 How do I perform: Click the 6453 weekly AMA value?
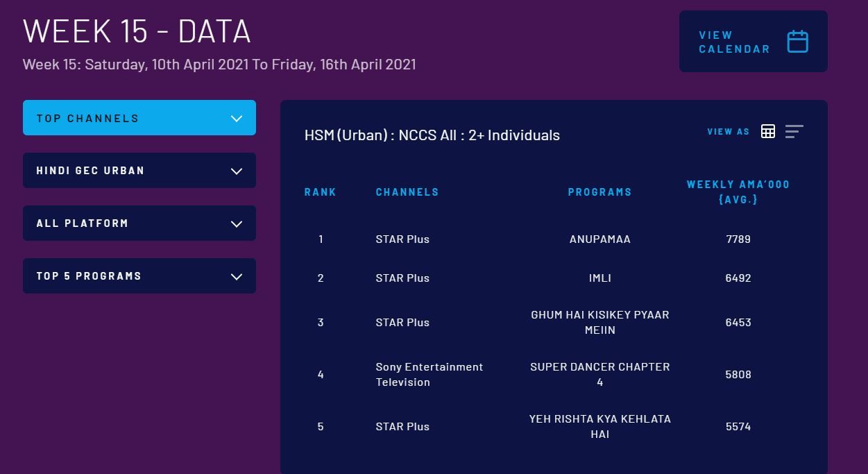738,323
